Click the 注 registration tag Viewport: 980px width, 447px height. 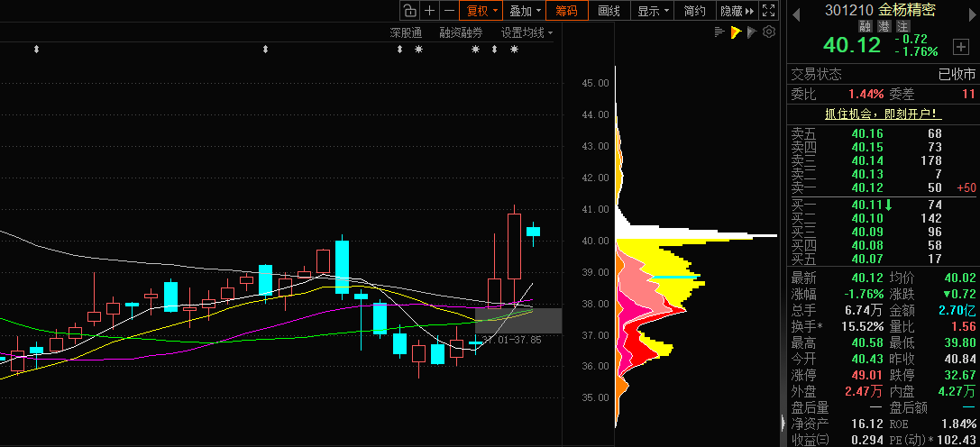902,26
